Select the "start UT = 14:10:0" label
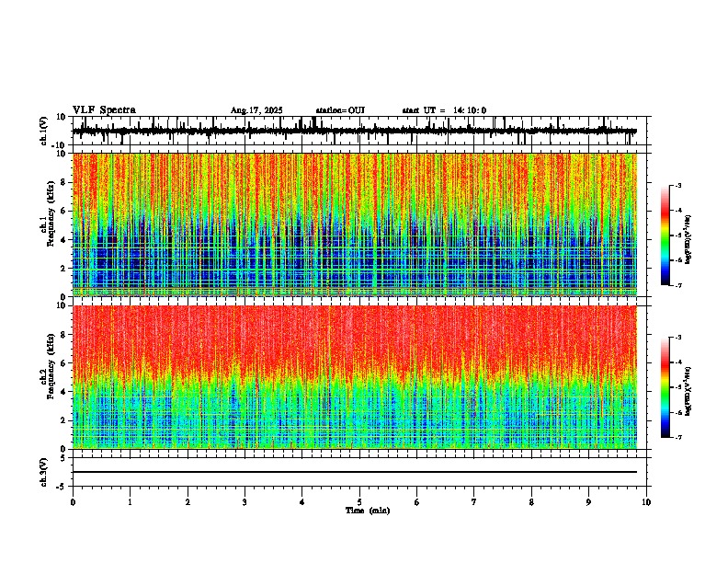Image resolution: width=728 pixels, height=563 pixels. (x=444, y=110)
